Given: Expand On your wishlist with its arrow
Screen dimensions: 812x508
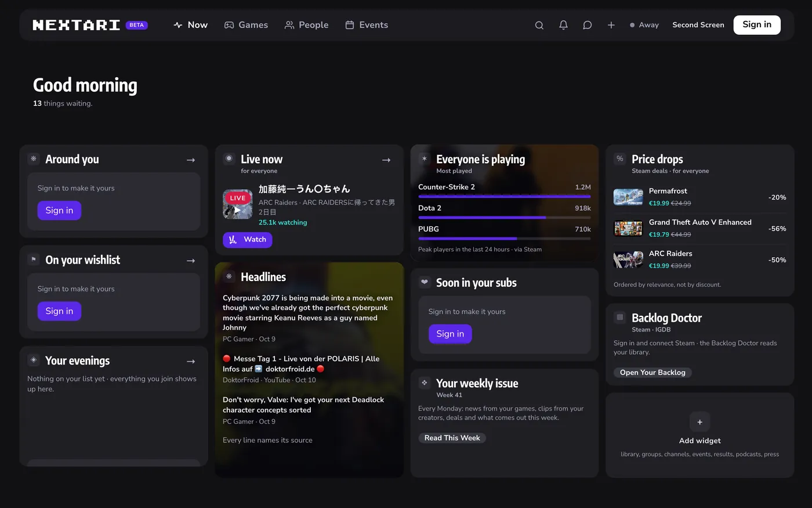Looking at the screenshot, I should [191, 261].
